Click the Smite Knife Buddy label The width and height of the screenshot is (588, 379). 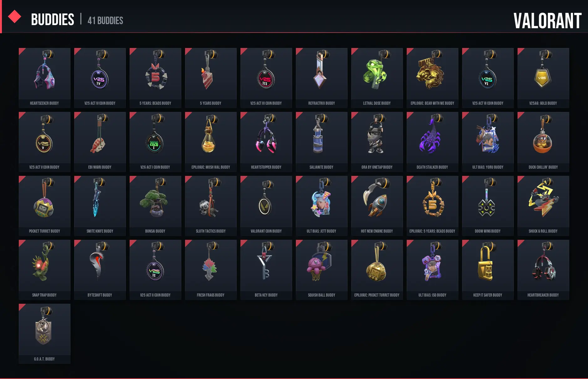pyautogui.click(x=100, y=231)
